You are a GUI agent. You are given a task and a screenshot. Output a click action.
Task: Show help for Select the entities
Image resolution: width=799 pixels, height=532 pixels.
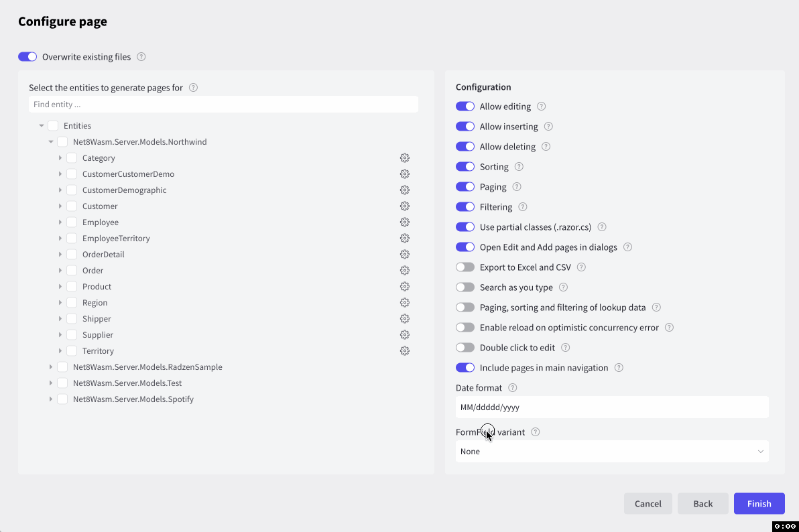point(193,87)
